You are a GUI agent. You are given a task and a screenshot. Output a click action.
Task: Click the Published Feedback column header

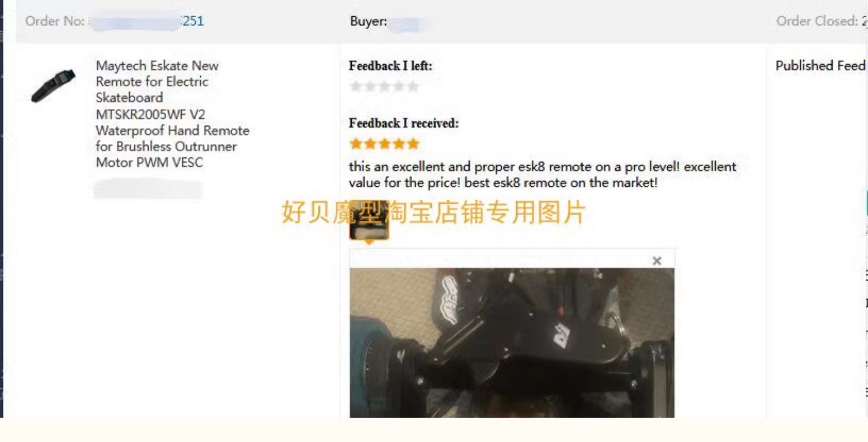[821, 66]
